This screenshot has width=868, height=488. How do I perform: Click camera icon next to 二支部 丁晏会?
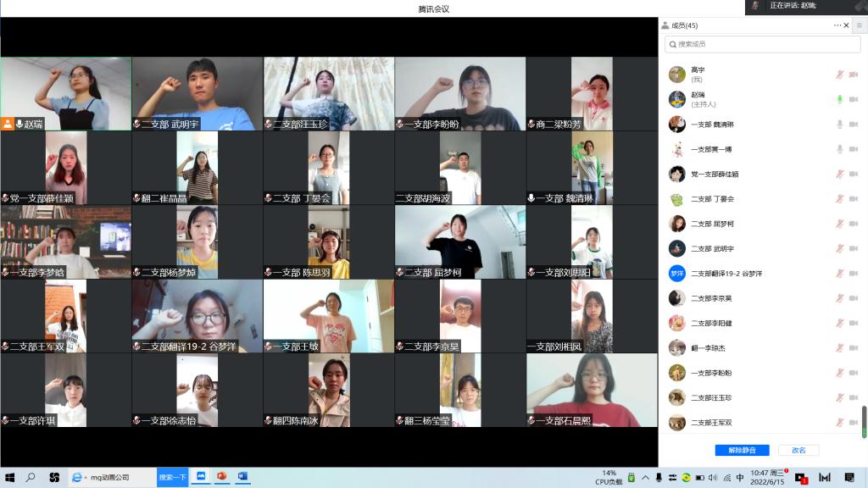click(854, 199)
